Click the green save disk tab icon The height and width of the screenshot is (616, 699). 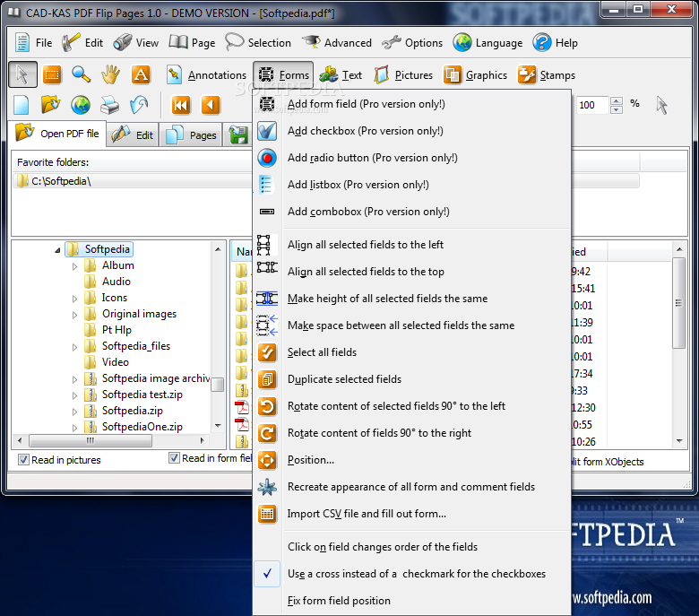point(238,134)
